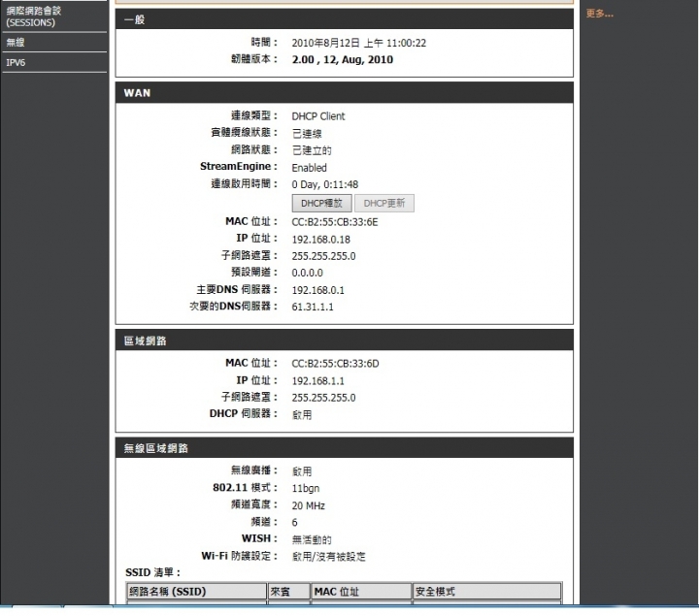
Task: Click the 無線區域網路 section header
Action: [x=344, y=447]
